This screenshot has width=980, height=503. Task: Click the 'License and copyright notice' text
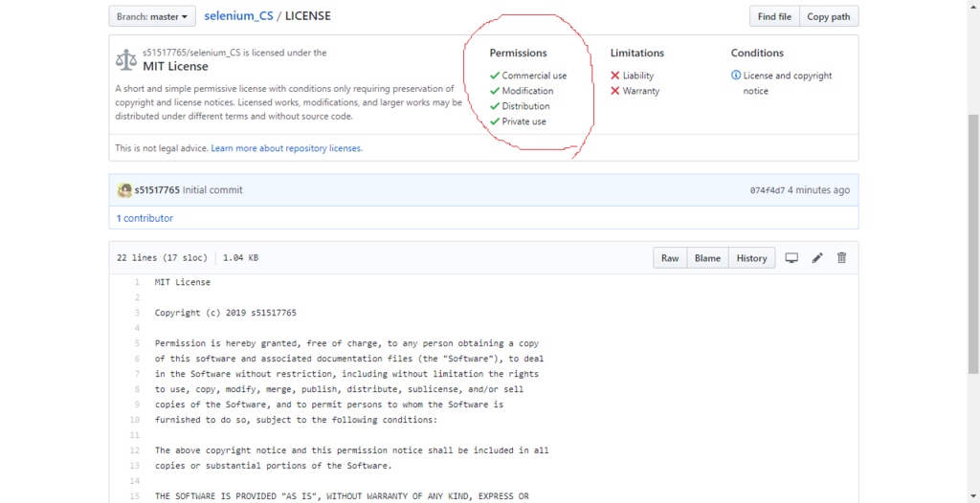[788, 83]
